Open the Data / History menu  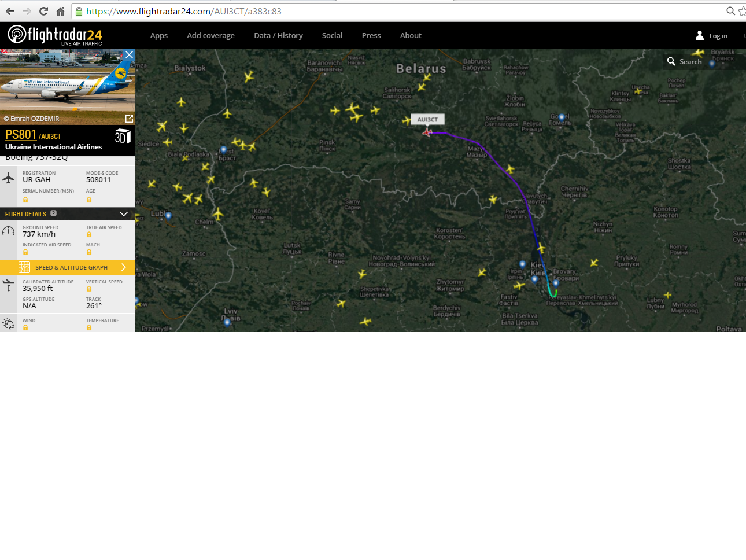278,36
